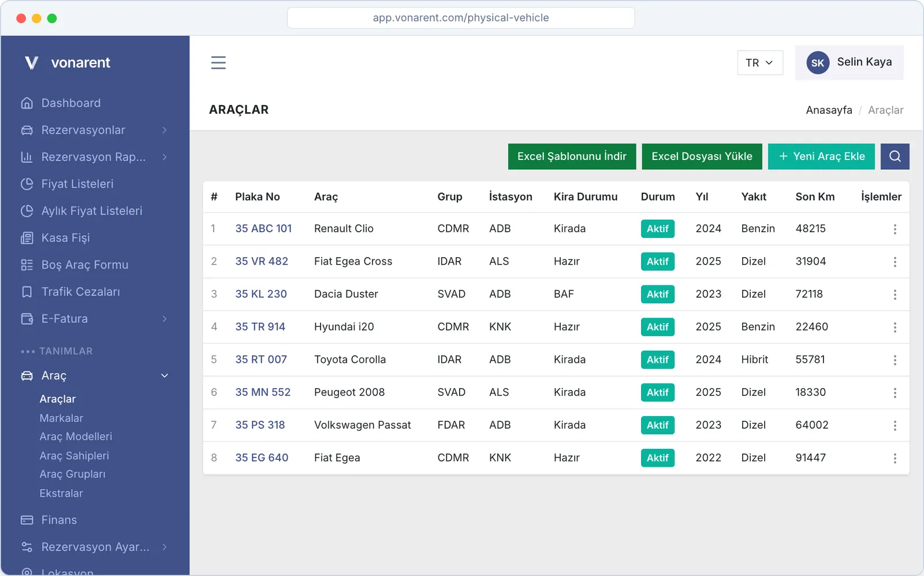Go to Anasayfa breadcrumb link

pos(829,110)
